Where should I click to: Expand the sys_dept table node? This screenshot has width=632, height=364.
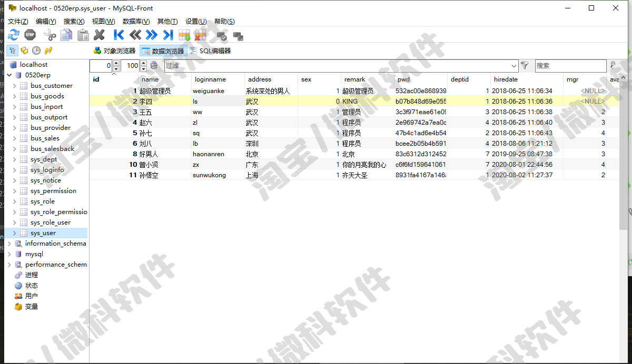pos(15,159)
